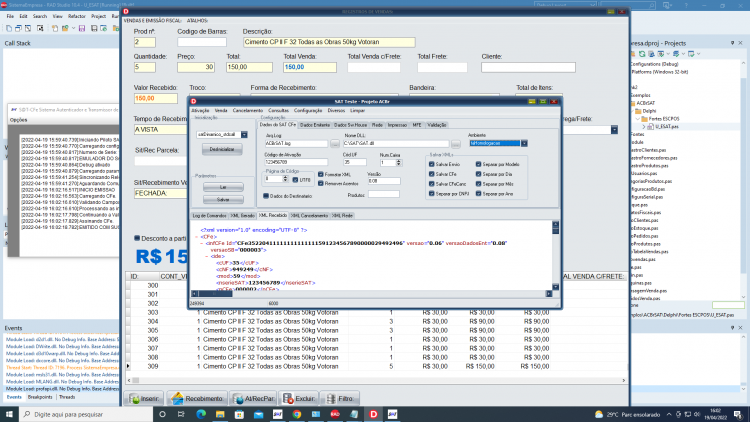Viewport: 750px width, 422px height.
Task: Open the SAT model dropdown in Inicialização
Action: 244,135
